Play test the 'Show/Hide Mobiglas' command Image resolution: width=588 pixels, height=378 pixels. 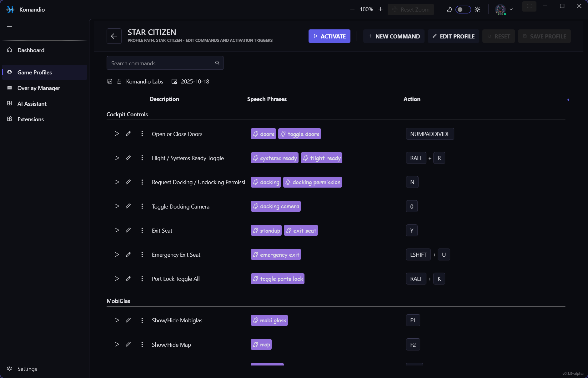116,320
